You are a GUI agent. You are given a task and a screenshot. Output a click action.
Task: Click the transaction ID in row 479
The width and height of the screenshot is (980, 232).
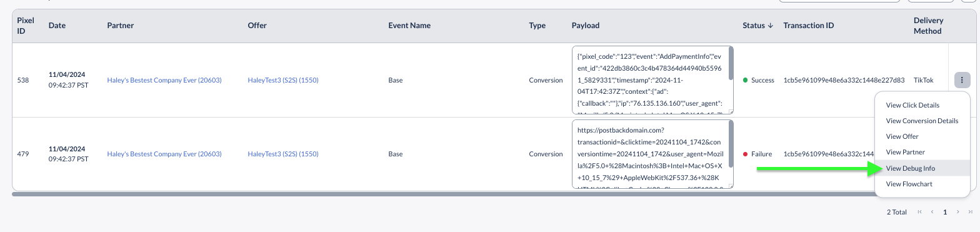click(828, 154)
